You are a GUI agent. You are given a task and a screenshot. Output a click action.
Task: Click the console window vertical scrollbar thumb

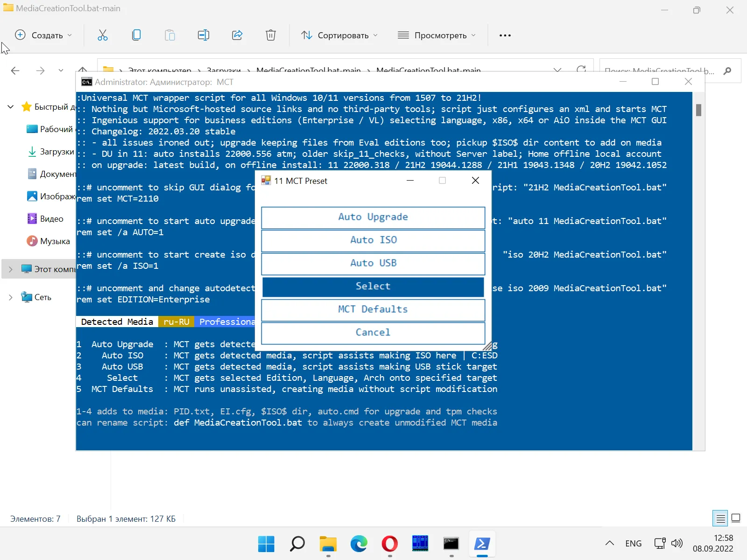698,110
